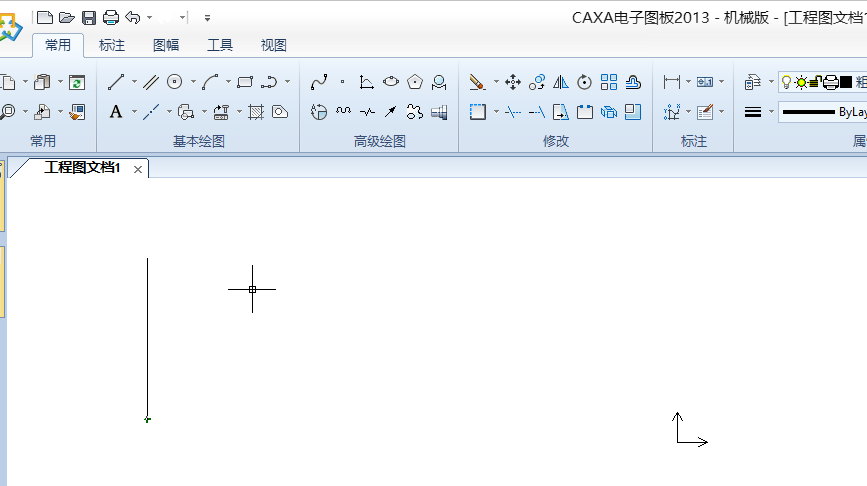Select the Spline curve tool
This screenshot has height=486, width=867.
pyautogui.click(x=319, y=82)
